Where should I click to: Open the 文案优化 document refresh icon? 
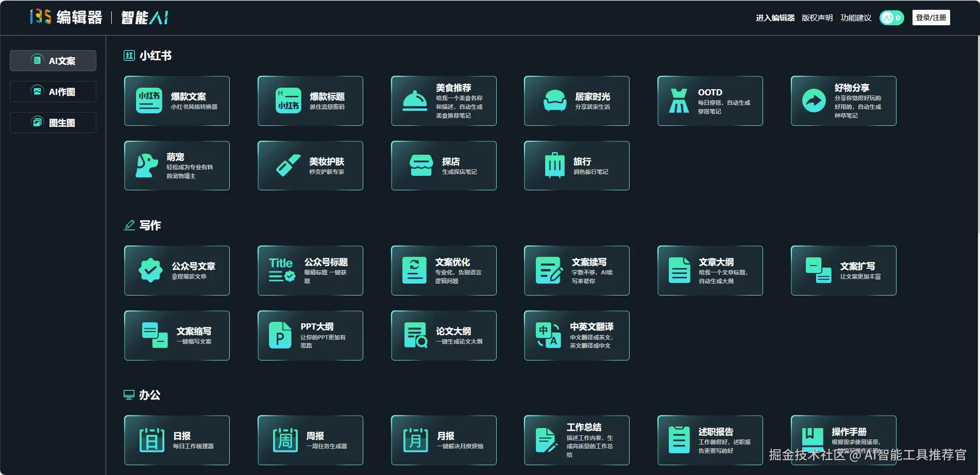pyautogui.click(x=414, y=270)
